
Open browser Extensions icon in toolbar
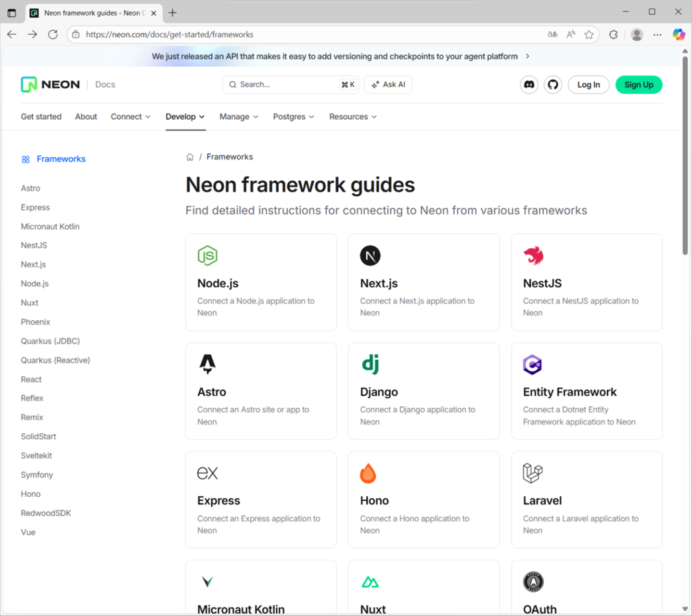[613, 35]
